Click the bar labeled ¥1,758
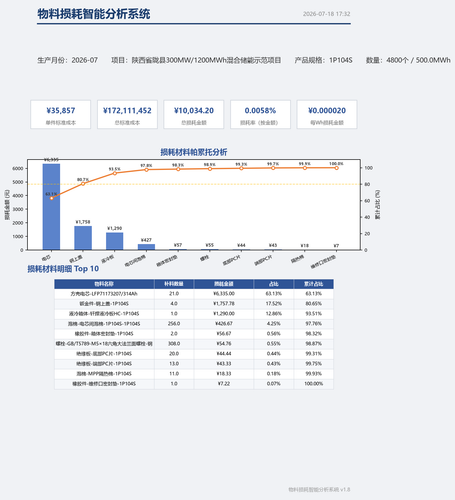455x500 pixels. pos(83,238)
